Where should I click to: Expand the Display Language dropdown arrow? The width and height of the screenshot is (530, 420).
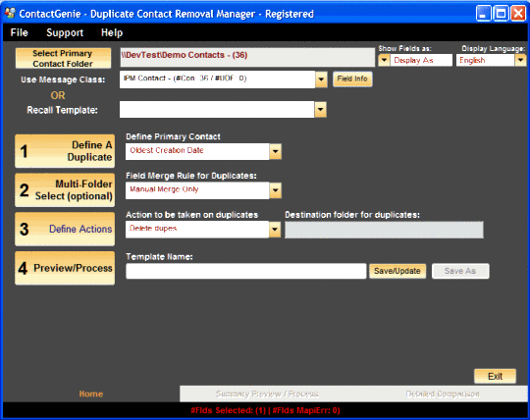click(x=520, y=61)
